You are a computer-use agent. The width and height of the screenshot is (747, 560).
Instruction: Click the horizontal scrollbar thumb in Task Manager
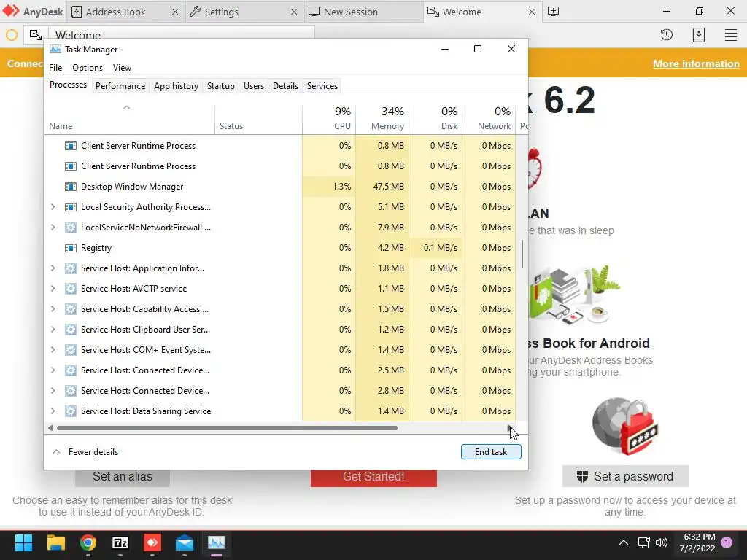[x=227, y=428]
